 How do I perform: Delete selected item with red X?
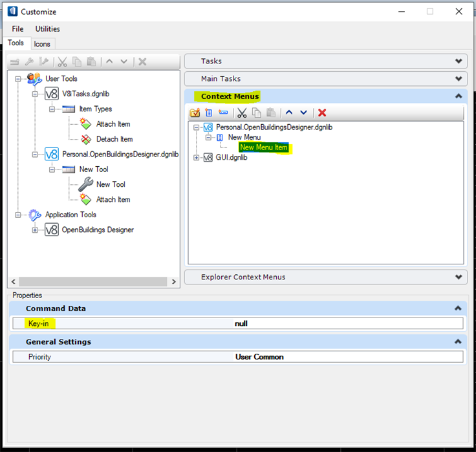pyautogui.click(x=322, y=113)
